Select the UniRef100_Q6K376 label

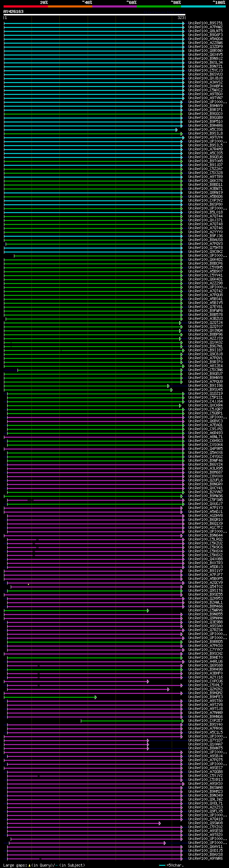(205, 181)
